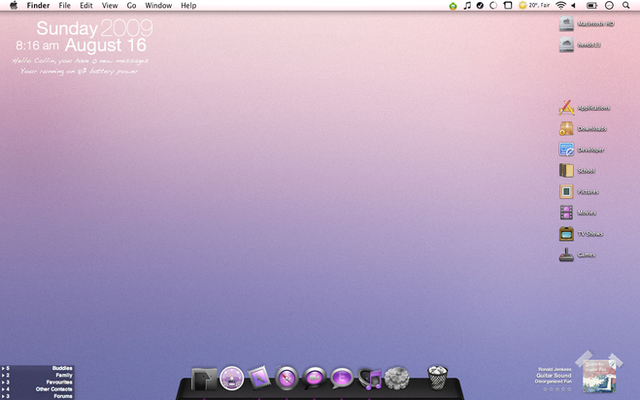Screen dimensions: 640x400
Task: Open the Go menu
Action: tap(131, 5)
